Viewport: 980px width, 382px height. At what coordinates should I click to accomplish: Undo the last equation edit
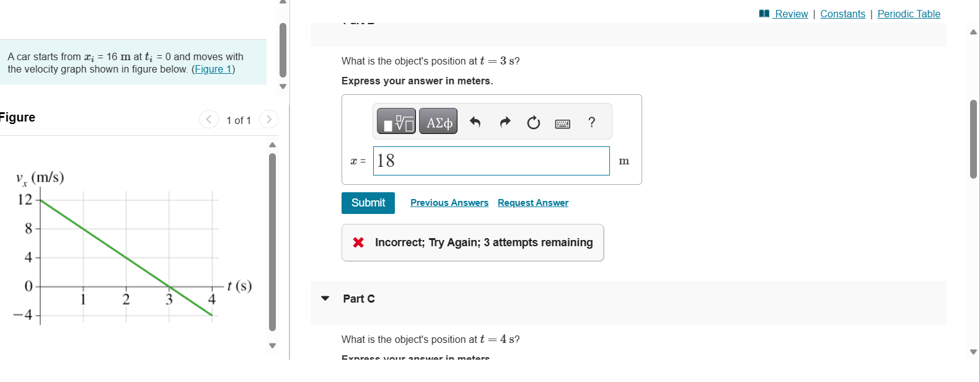tap(475, 122)
